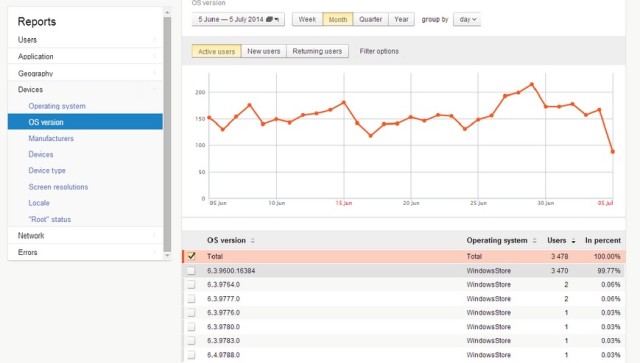
Task: Check the 6.3.9776.0 row checkbox
Action: (x=191, y=313)
